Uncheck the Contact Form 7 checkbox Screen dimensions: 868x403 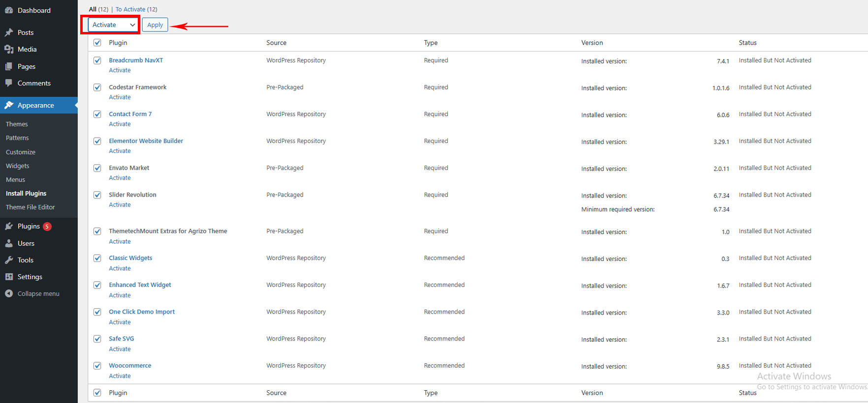97,114
